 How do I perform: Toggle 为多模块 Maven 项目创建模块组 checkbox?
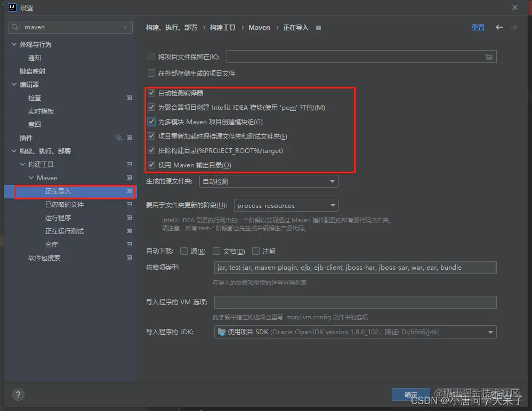pyautogui.click(x=151, y=122)
